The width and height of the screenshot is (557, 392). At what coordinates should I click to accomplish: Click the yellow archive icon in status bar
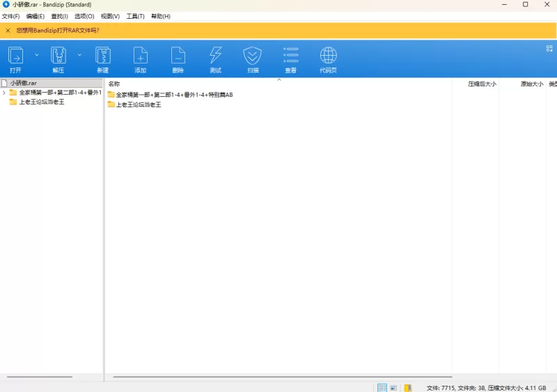[409, 388]
